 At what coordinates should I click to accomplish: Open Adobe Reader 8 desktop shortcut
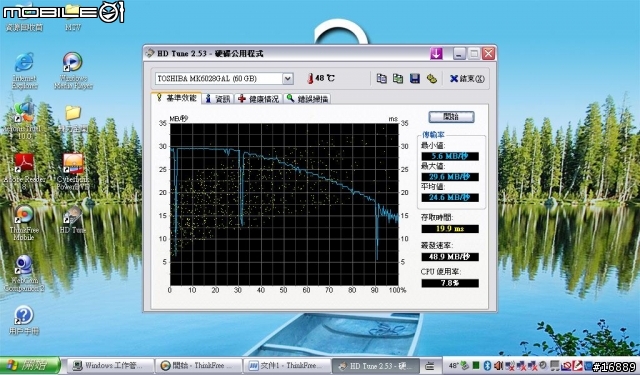coord(24,171)
